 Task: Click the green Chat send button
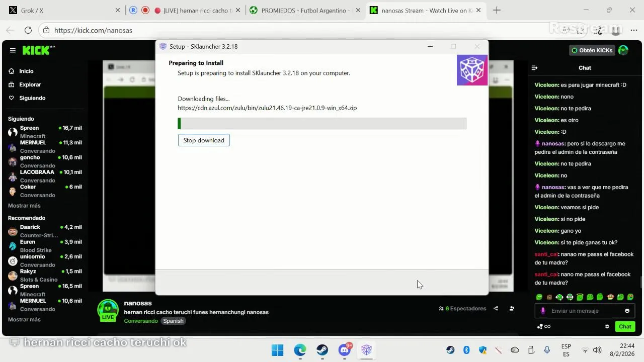625,326
